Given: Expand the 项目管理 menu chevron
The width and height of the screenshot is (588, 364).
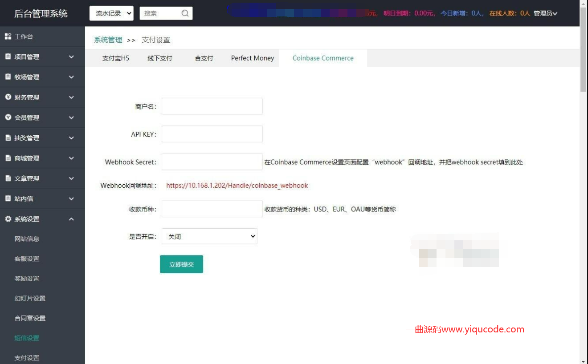Looking at the screenshot, I should (71, 57).
